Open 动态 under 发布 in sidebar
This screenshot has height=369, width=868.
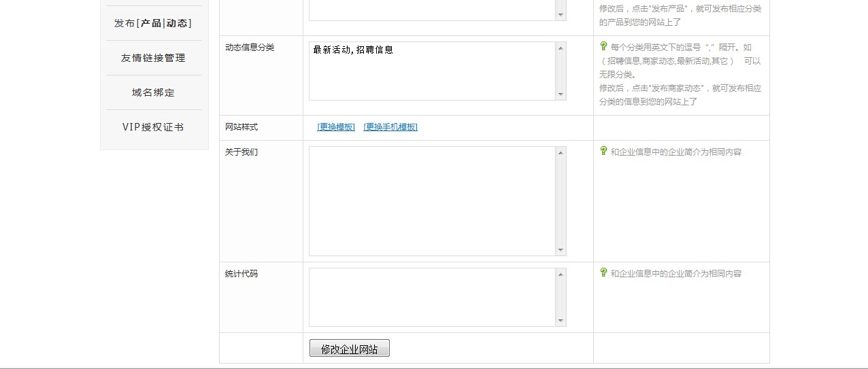pos(177,23)
